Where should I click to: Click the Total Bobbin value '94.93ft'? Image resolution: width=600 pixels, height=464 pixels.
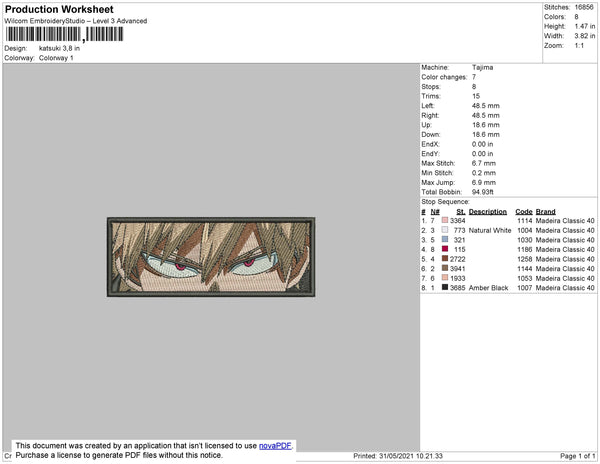click(483, 192)
